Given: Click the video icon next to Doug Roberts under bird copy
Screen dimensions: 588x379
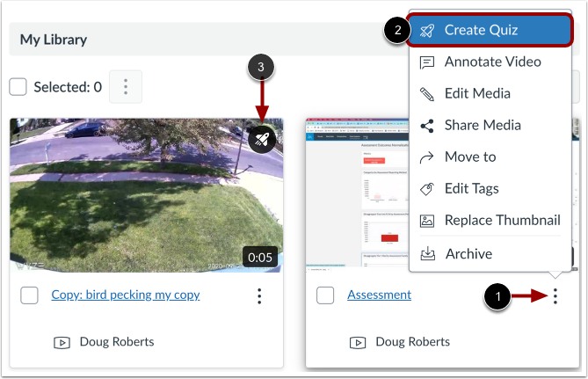Looking at the screenshot, I should (x=62, y=343).
